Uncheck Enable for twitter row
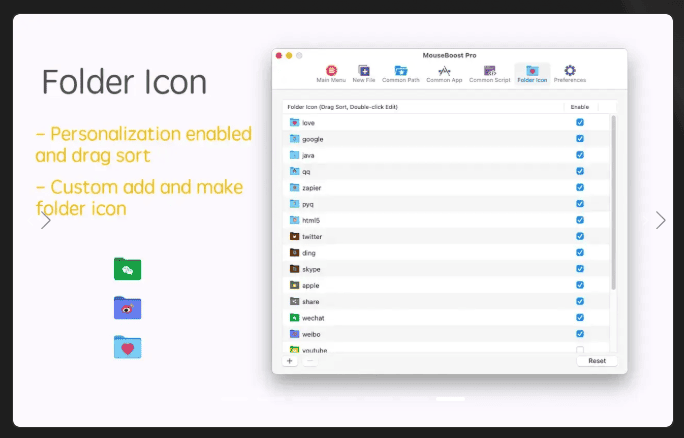This screenshot has width=684, height=438. [x=580, y=236]
